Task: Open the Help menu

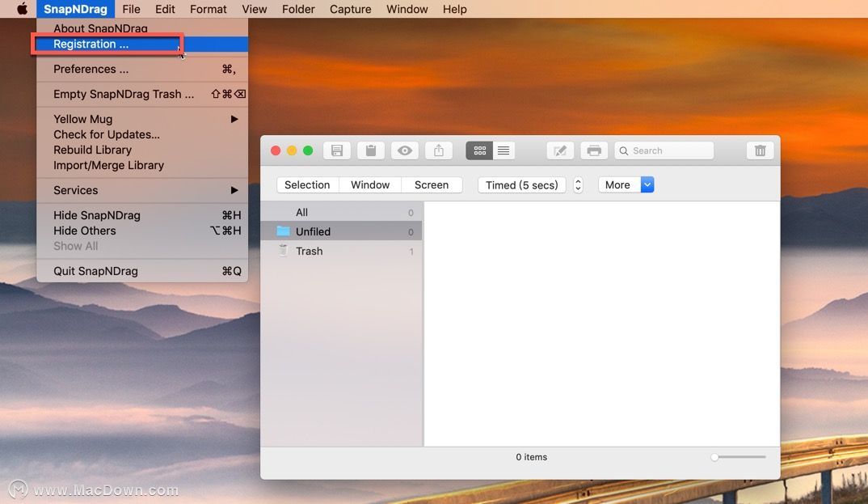Action: pos(454,9)
